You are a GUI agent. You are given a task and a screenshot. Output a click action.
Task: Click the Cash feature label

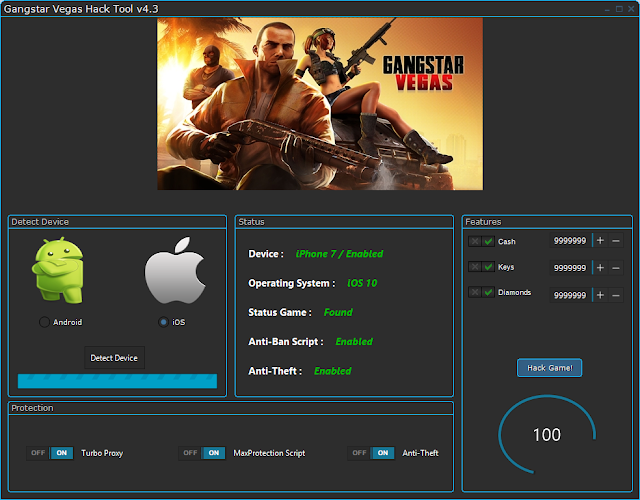tap(507, 242)
